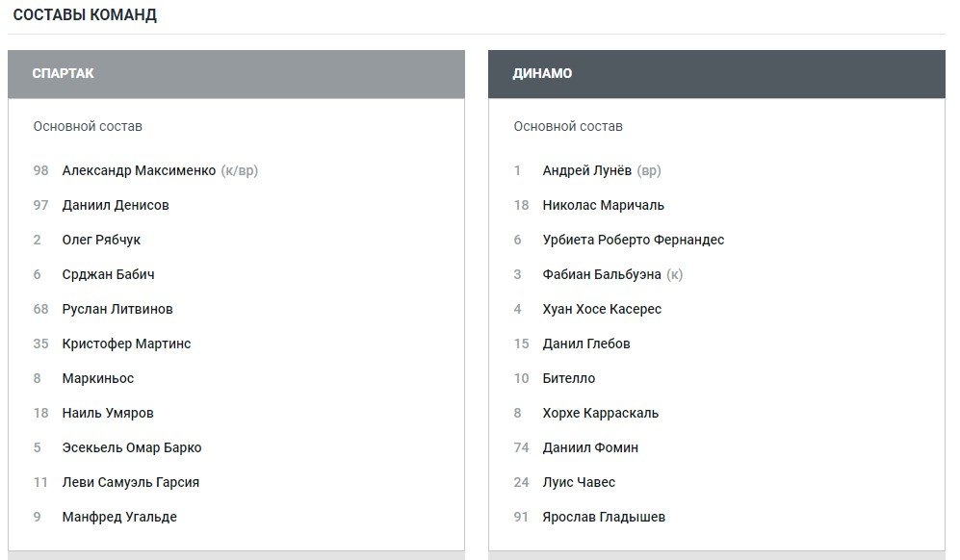This screenshot has width=960, height=560.
Task: Open Фабиан Бальбуэна captain link
Action: tap(602, 274)
